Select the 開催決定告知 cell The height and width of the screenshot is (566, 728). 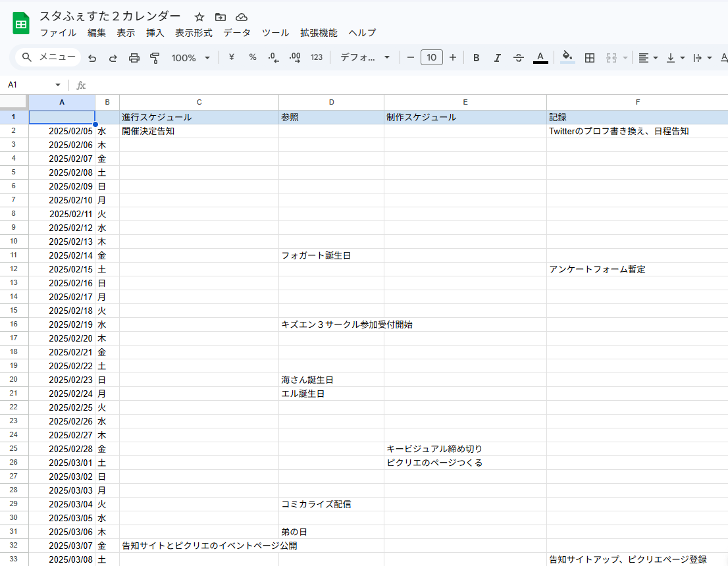pyautogui.click(x=199, y=131)
